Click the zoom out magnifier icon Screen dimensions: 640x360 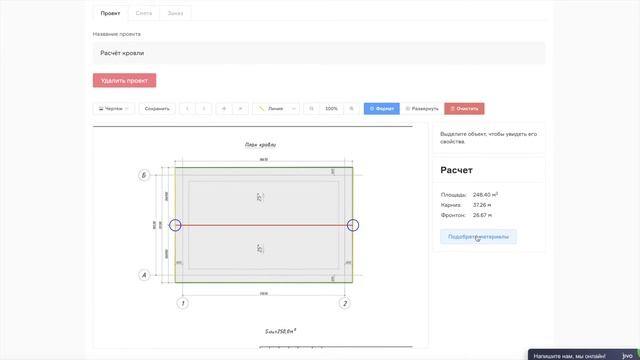(x=311, y=109)
